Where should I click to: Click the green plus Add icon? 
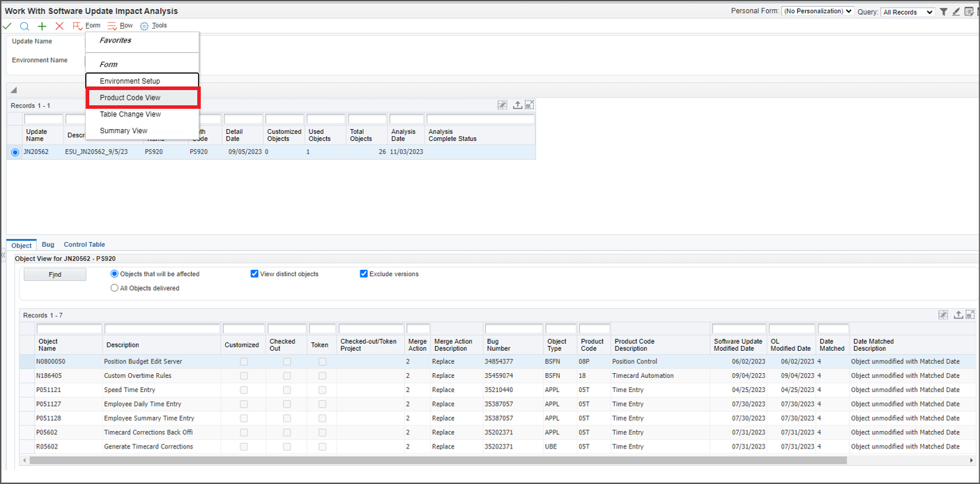(x=42, y=26)
